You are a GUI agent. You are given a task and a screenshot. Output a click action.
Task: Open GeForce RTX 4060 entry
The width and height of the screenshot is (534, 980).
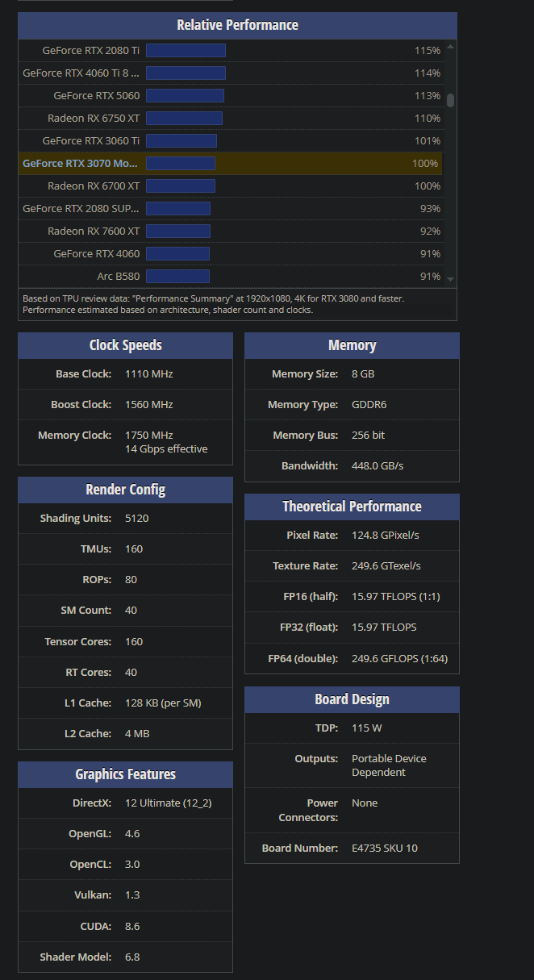(97, 253)
